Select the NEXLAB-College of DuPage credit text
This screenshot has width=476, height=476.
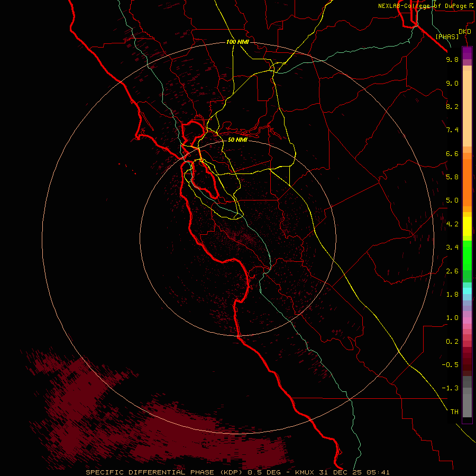(x=423, y=6)
